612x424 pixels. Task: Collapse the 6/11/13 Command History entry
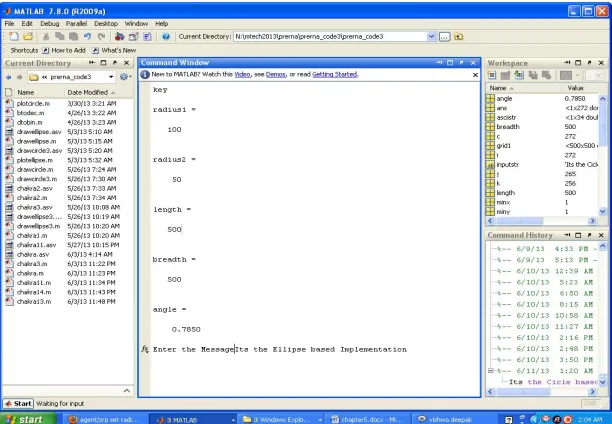pos(491,371)
